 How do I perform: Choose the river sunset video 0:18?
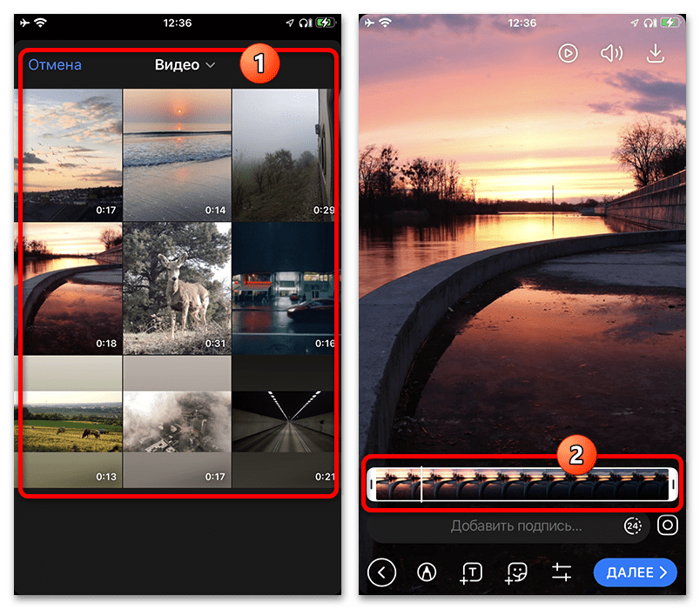pyautogui.click(x=68, y=289)
